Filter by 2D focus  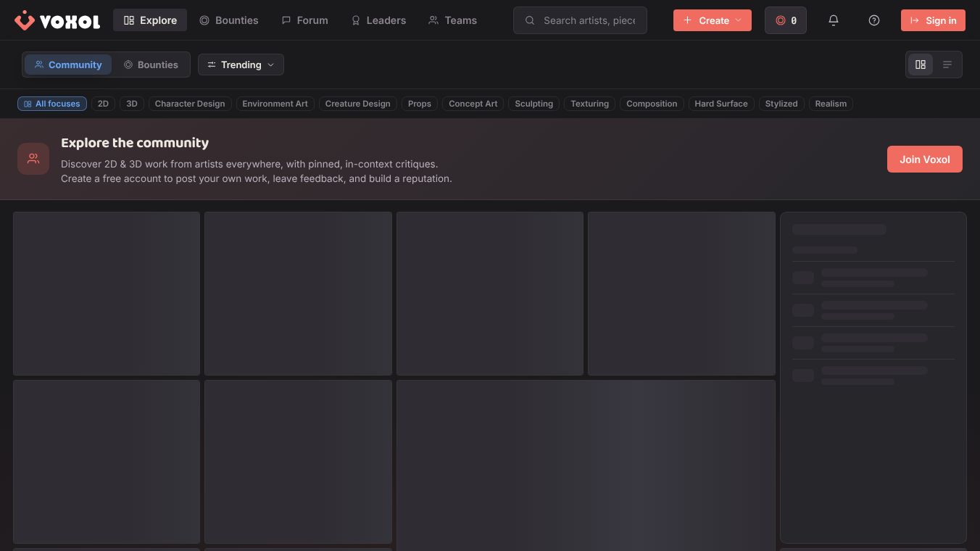[103, 104]
